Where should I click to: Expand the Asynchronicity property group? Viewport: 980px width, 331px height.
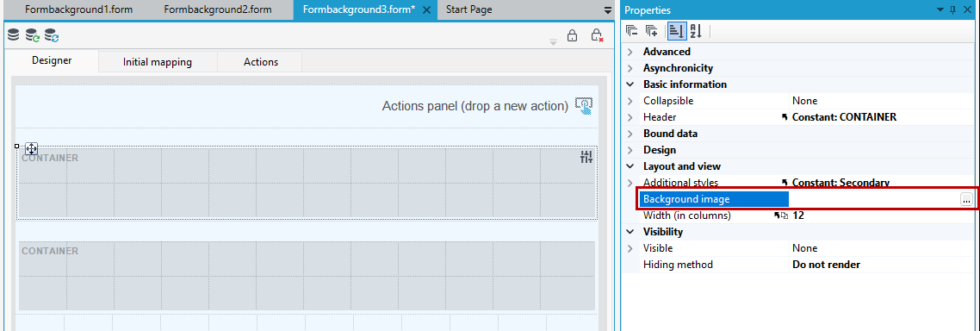(x=630, y=68)
